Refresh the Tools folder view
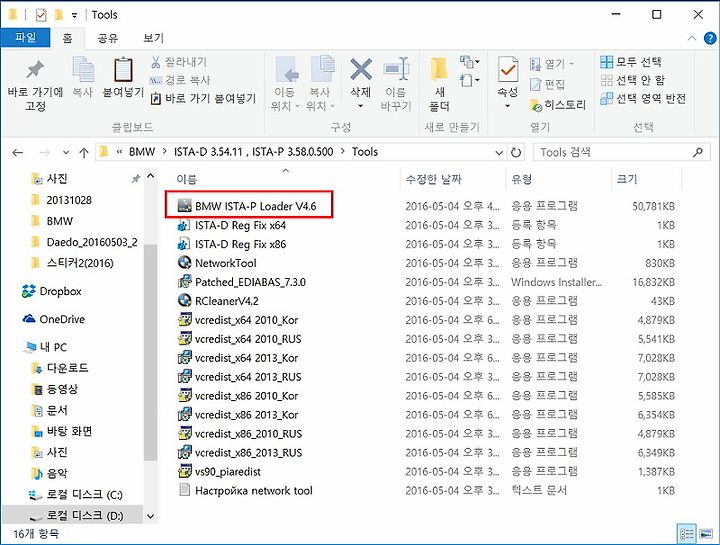 pos(516,152)
